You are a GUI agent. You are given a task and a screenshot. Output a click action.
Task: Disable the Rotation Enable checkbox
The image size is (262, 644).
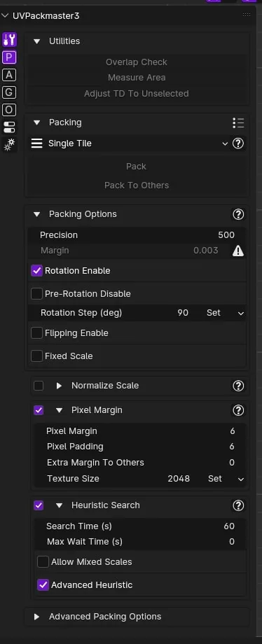37,271
